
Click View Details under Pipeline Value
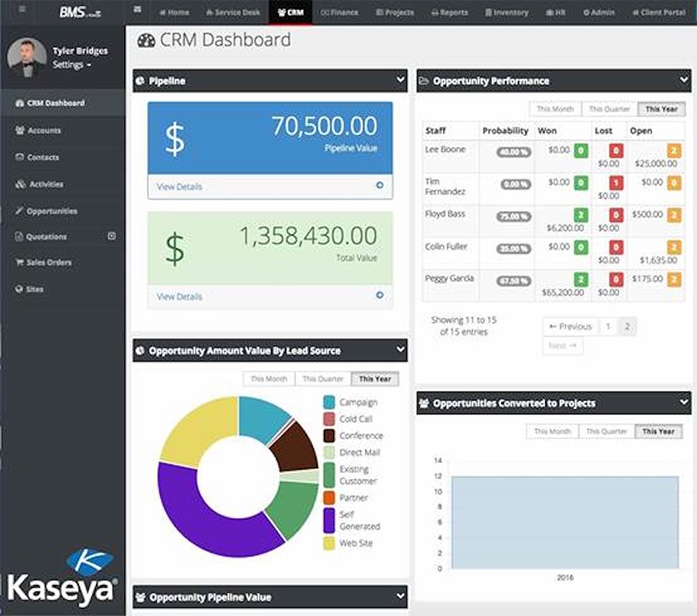tap(178, 187)
